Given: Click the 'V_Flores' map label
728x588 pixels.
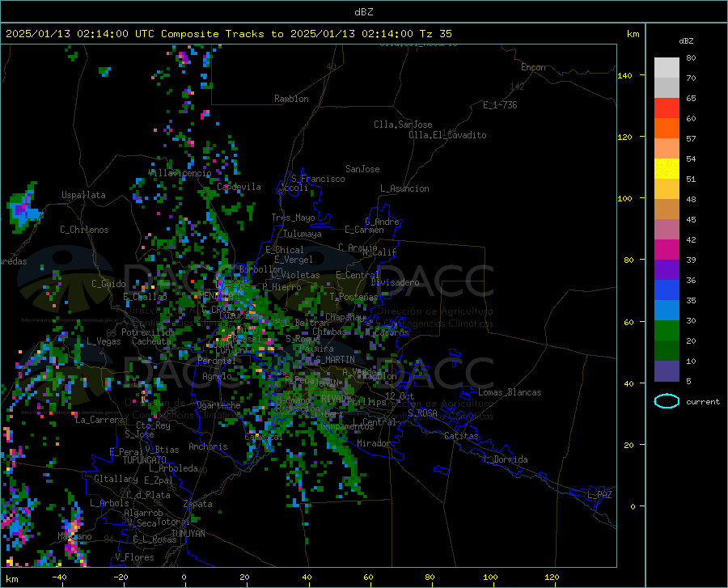Looking at the screenshot, I should [134, 557].
